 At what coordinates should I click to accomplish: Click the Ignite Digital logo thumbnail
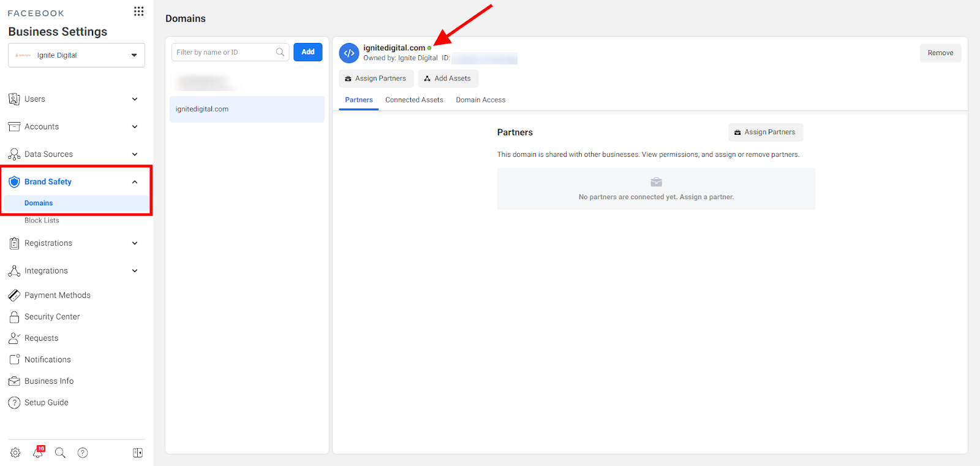(x=23, y=55)
